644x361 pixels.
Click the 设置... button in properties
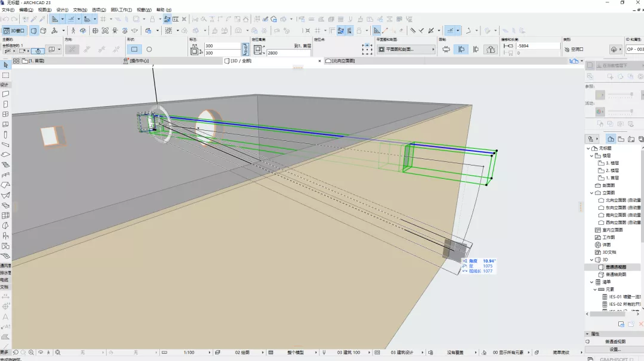coord(615,349)
